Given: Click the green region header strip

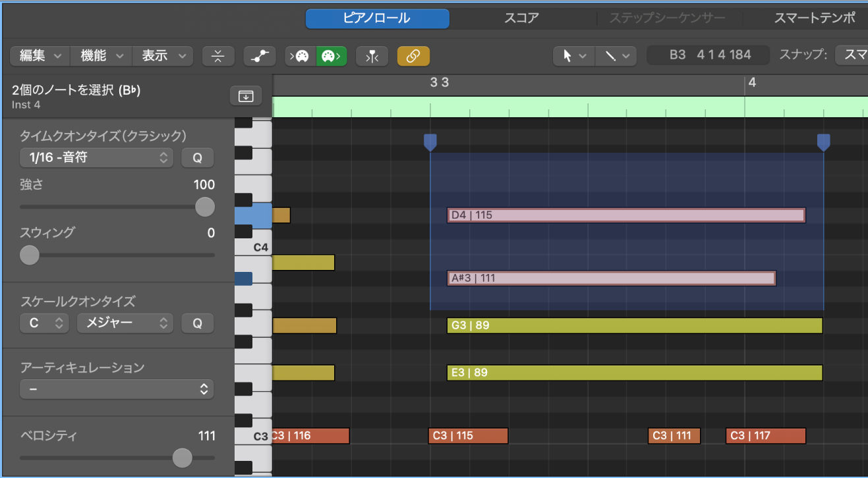Looking at the screenshot, I should (x=570, y=107).
